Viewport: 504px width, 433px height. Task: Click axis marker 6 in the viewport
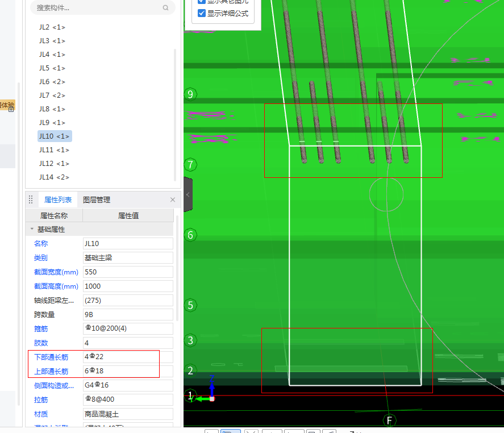tap(191, 235)
